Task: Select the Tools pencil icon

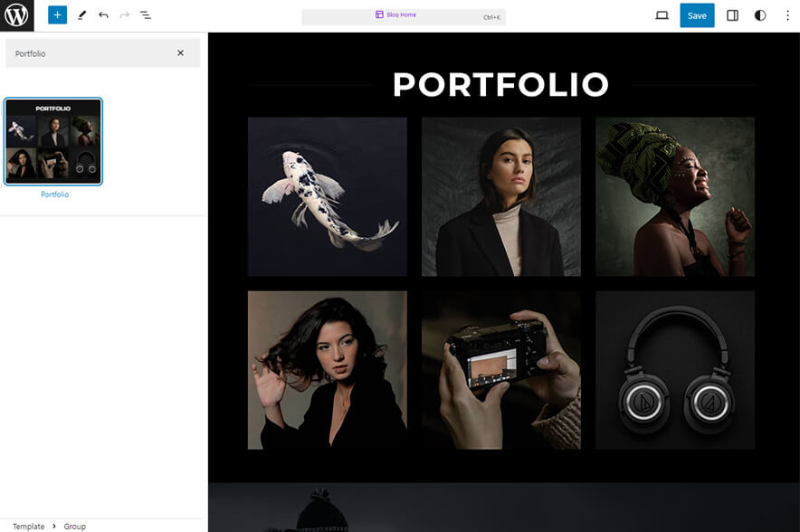Action: click(81, 15)
